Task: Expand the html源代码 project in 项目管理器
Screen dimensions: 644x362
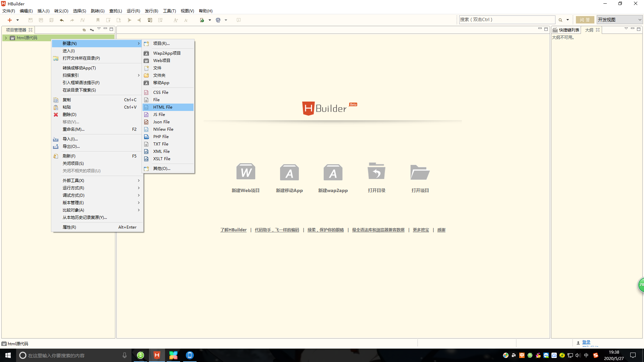Action: (5, 38)
